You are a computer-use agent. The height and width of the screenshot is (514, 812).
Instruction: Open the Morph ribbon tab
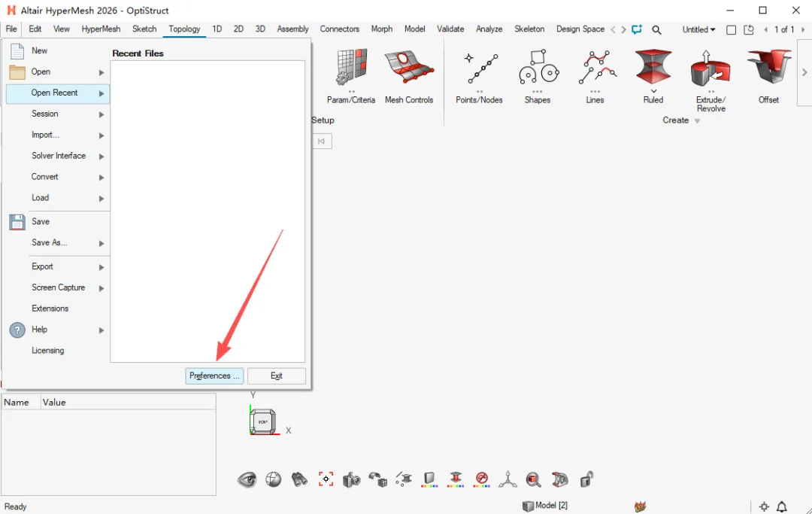point(382,29)
